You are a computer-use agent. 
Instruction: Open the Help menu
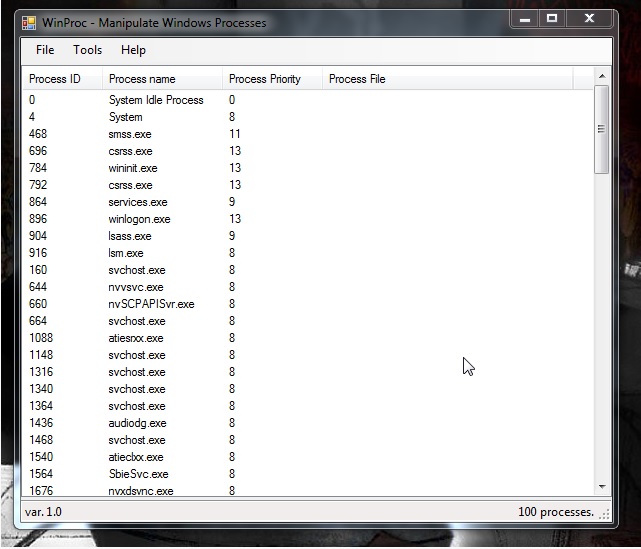click(133, 50)
